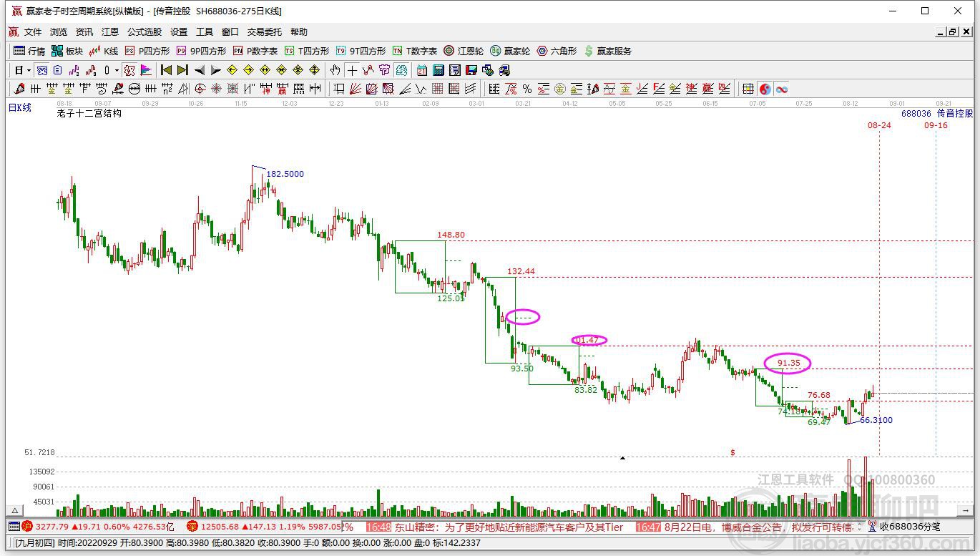The image size is (980, 556).
Task: Open the 浏览 menu
Action: (59, 32)
